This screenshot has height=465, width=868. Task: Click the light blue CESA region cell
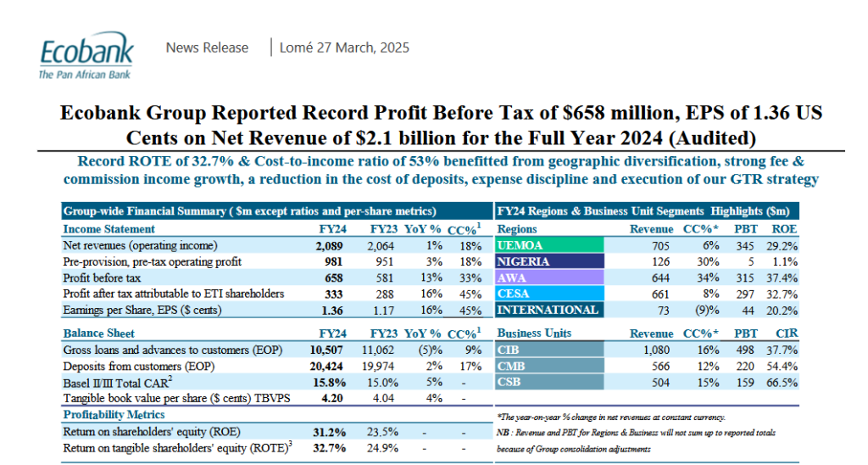(x=549, y=294)
